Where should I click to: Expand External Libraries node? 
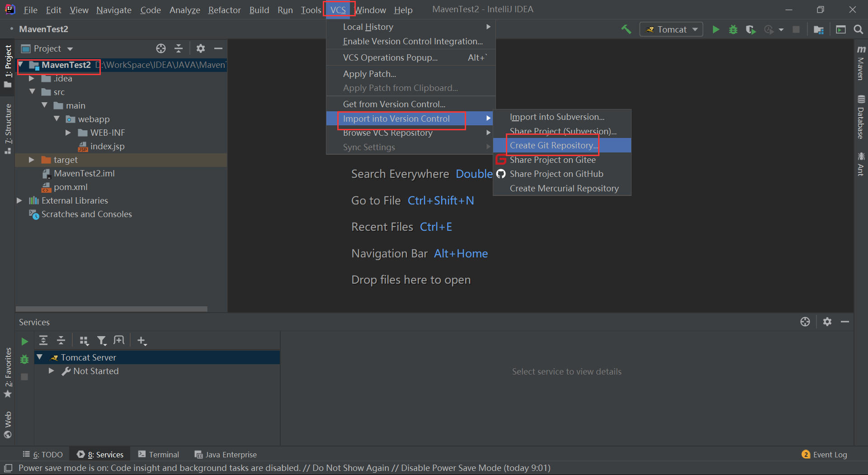click(19, 200)
